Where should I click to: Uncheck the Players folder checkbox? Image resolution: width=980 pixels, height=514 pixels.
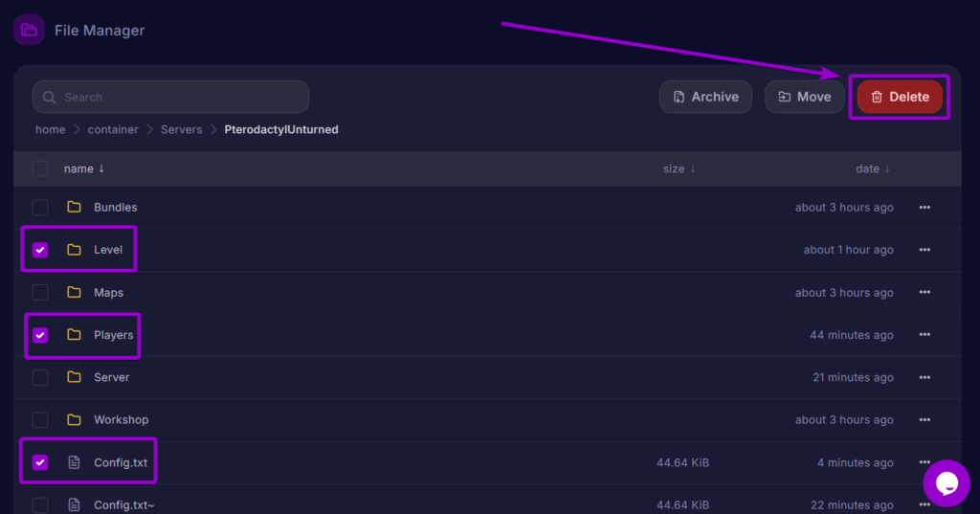coord(40,335)
